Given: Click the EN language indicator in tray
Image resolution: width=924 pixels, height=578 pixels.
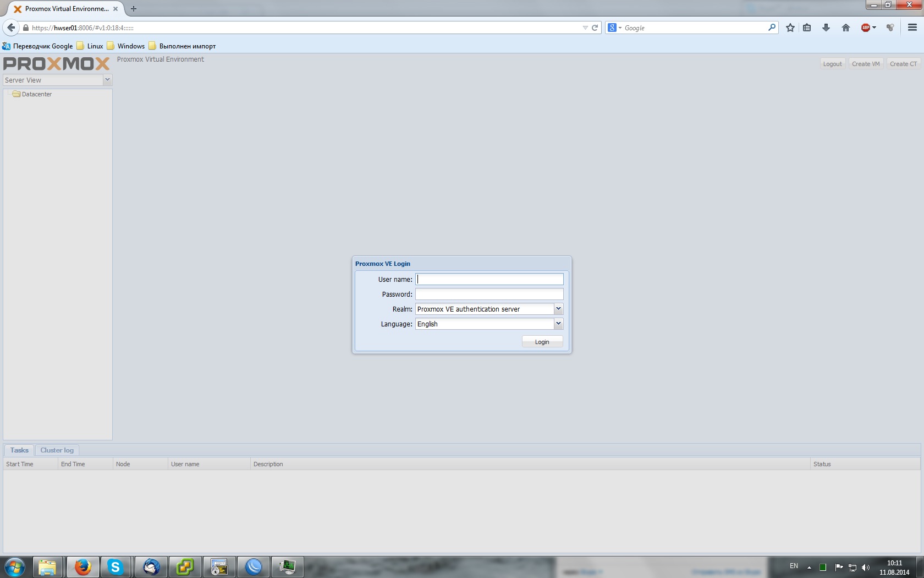Looking at the screenshot, I should click(794, 566).
